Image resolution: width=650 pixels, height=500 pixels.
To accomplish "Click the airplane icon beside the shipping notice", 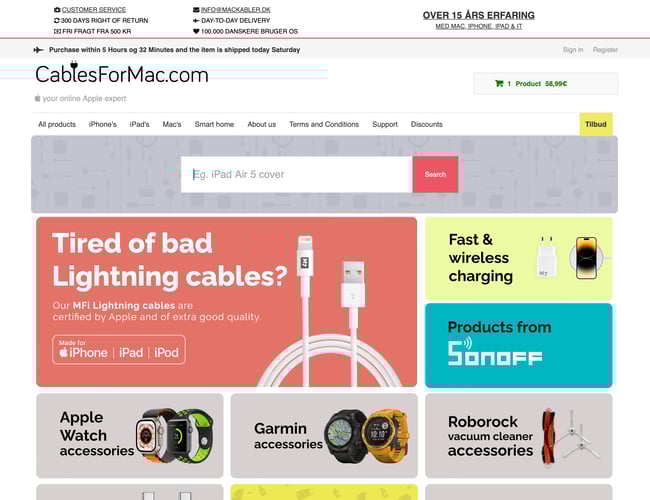I will point(38,50).
